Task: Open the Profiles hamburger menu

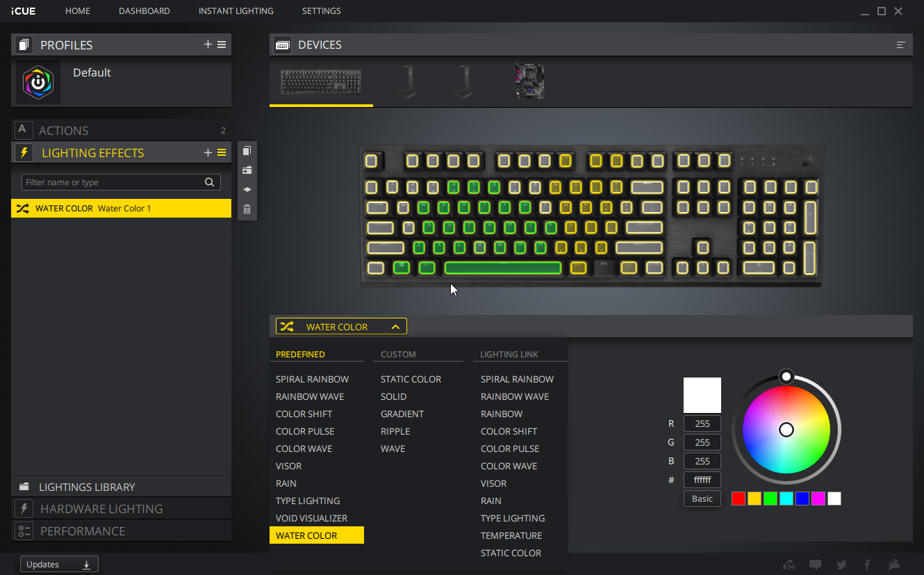Action: coord(222,44)
